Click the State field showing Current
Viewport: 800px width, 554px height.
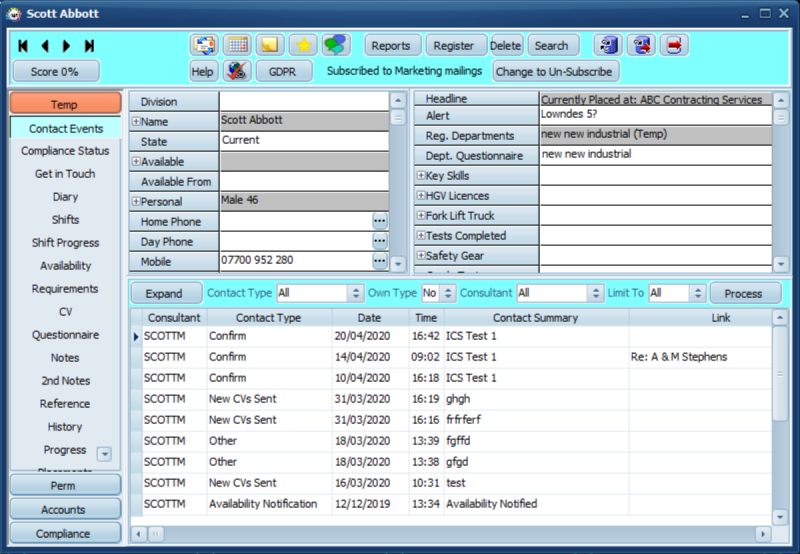click(304, 141)
